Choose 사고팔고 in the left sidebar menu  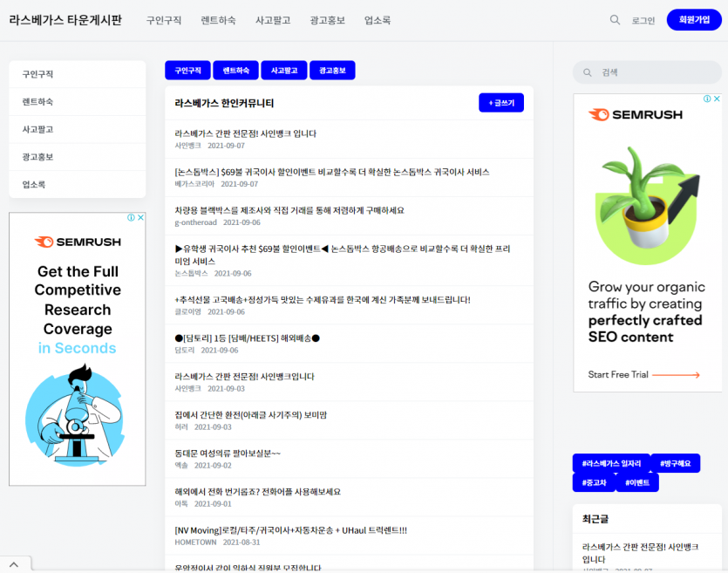coord(38,129)
